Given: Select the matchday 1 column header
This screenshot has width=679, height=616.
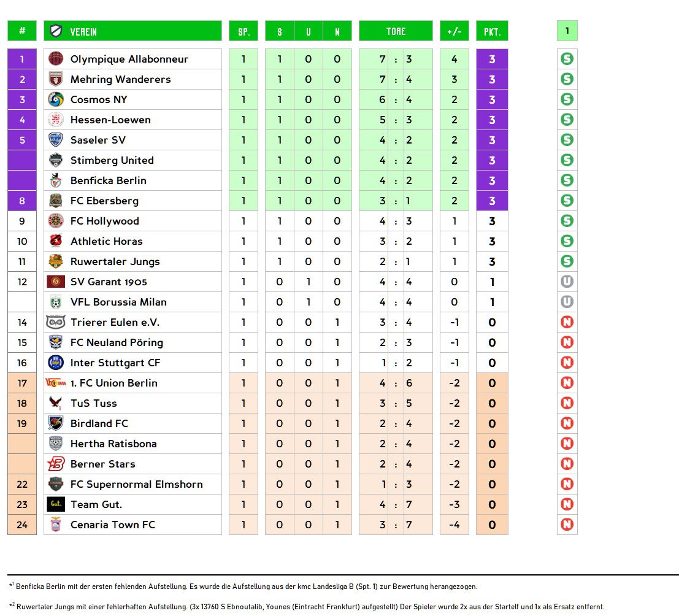Looking at the screenshot, I should point(567,31).
